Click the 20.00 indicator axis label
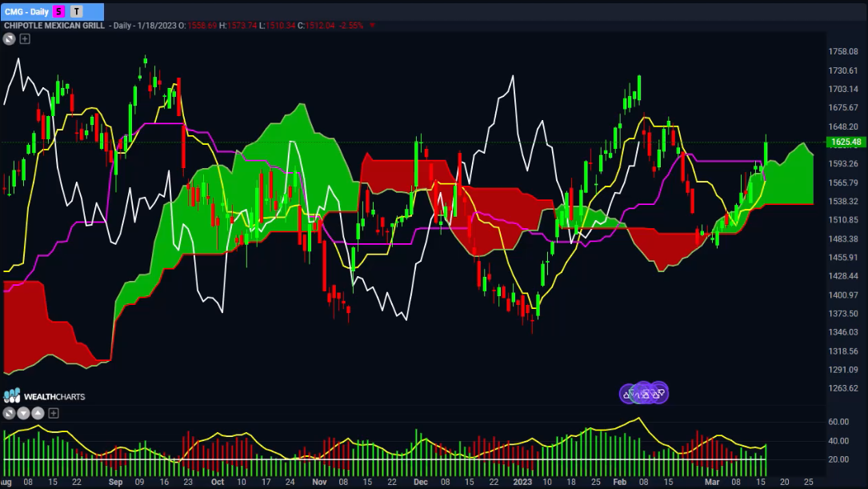Screen dimensions: 868x489 pos(838,459)
